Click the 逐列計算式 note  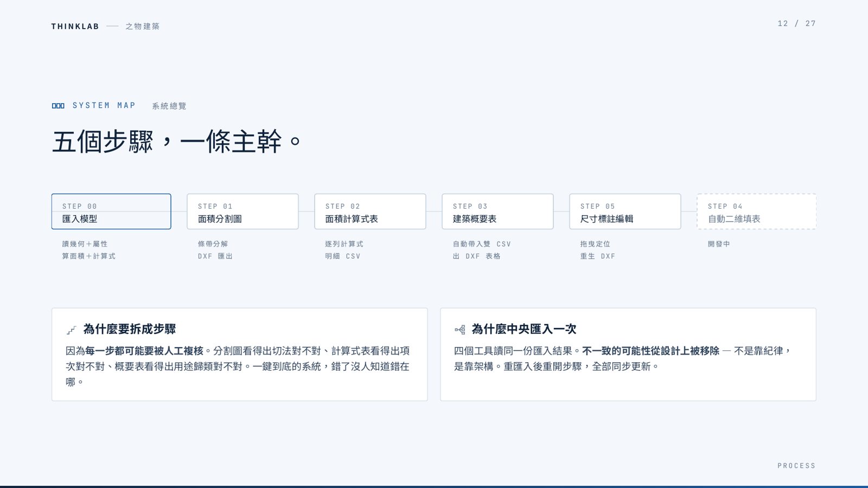pos(344,244)
